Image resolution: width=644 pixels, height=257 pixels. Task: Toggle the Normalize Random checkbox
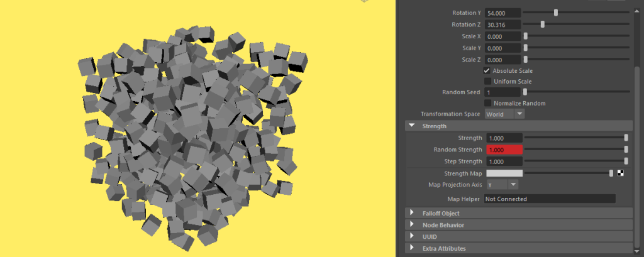click(487, 103)
